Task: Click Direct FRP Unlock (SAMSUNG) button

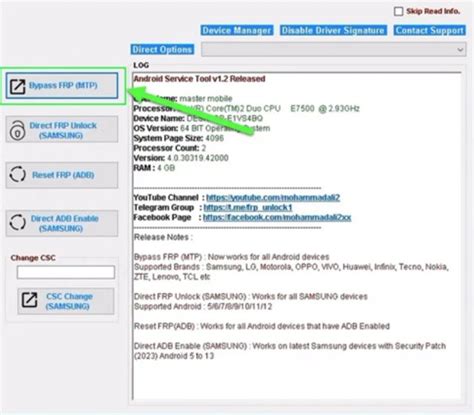Action: pyautogui.click(x=62, y=130)
